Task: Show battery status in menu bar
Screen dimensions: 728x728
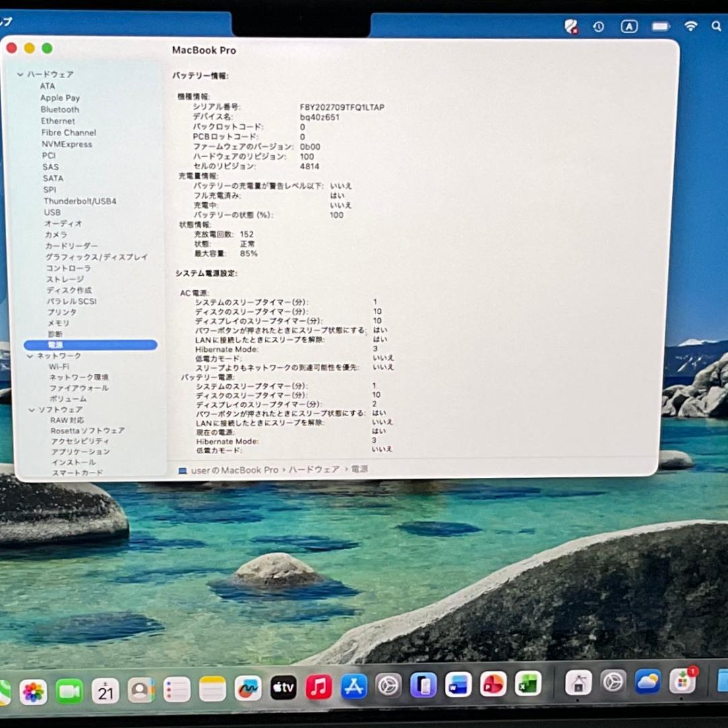Action: [x=660, y=26]
